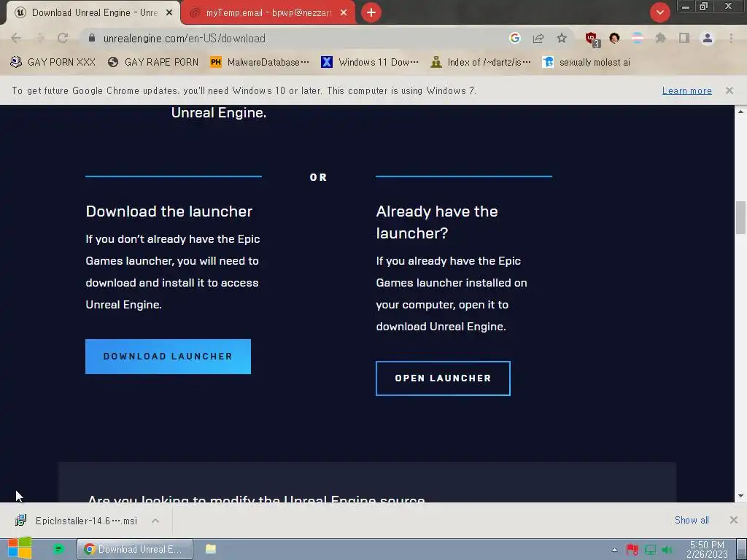Open the Windows 11 Dow… bookmark

pyautogui.click(x=370, y=62)
